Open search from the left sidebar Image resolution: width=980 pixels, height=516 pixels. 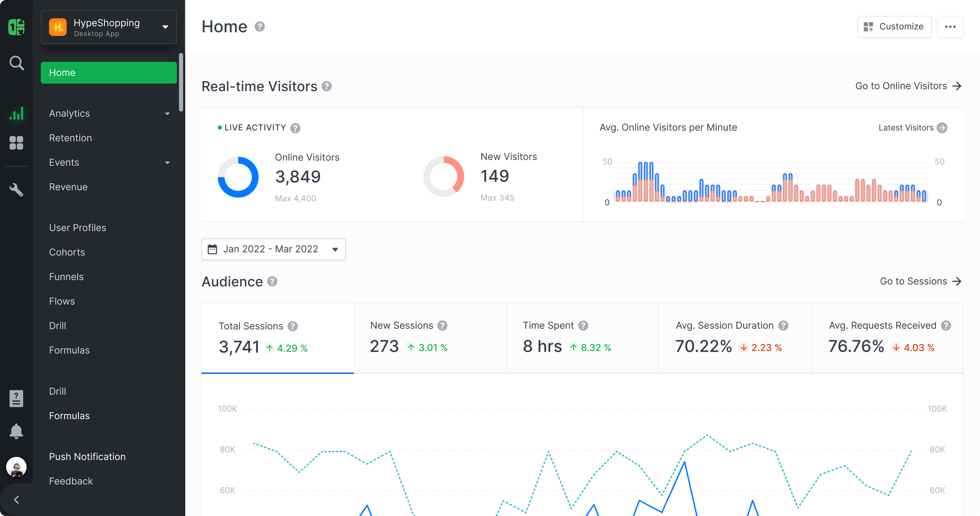[x=16, y=63]
